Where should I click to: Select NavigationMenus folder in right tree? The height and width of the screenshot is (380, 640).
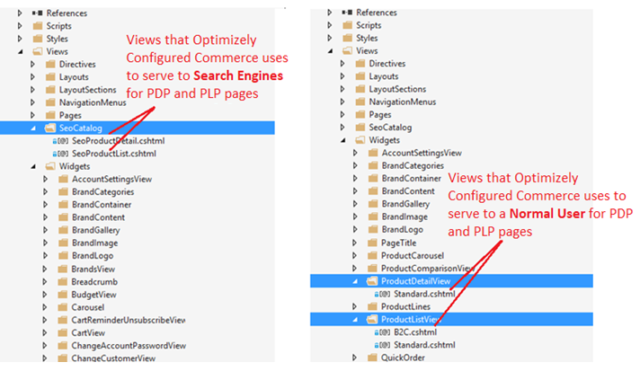[x=402, y=102]
